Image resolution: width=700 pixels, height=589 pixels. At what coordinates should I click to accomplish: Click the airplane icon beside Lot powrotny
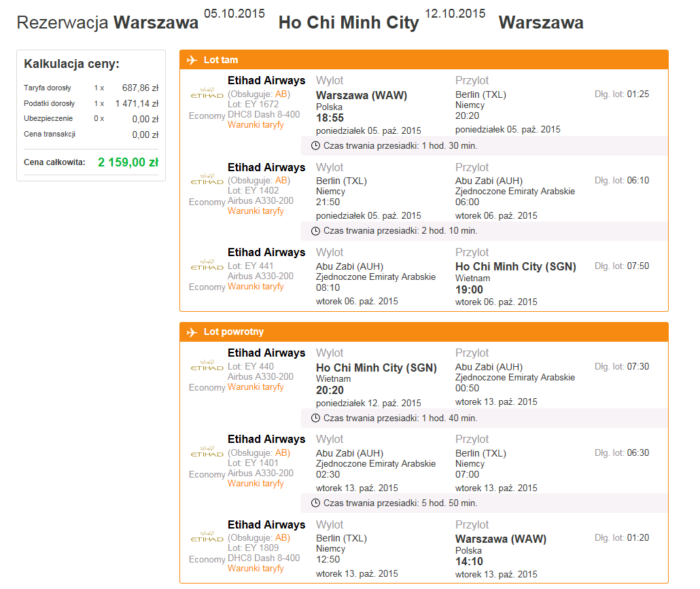(x=192, y=332)
